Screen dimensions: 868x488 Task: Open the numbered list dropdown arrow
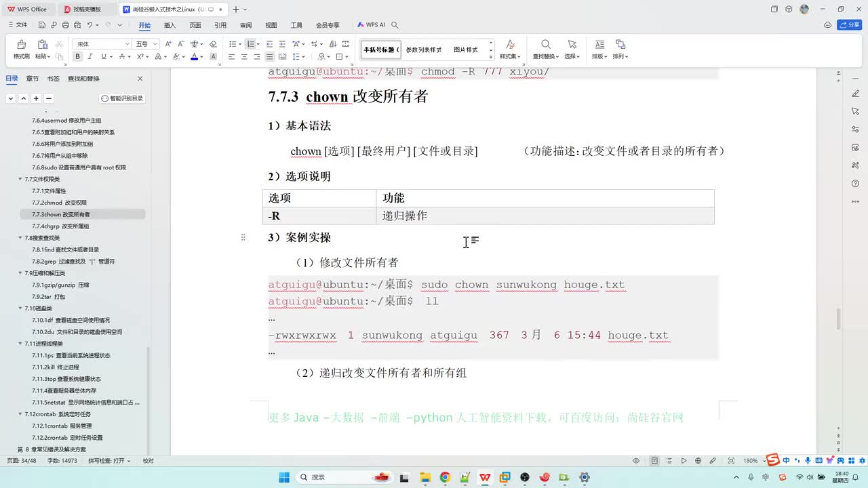click(258, 44)
